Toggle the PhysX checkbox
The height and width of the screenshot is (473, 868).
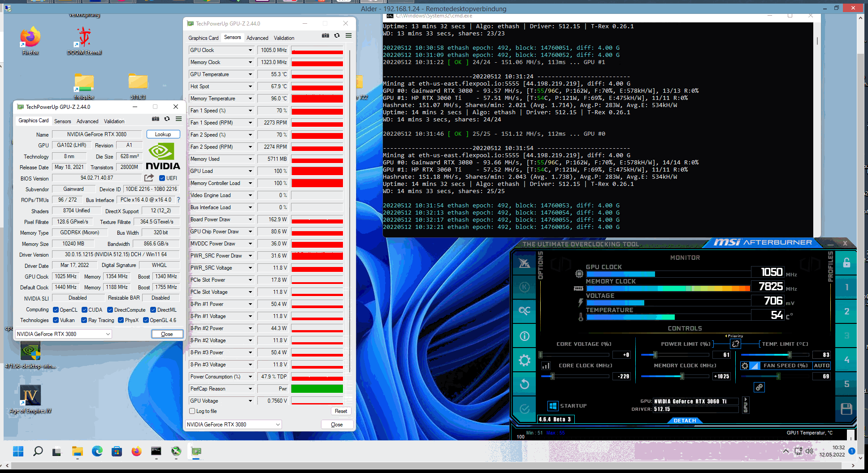(121, 320)
